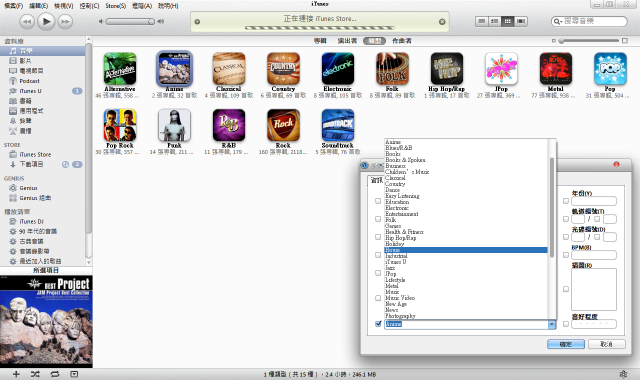The height and width of the screenshot is (380, 640).
Task: Cancel the iTunes Store connection
Action: coord(442,22)
